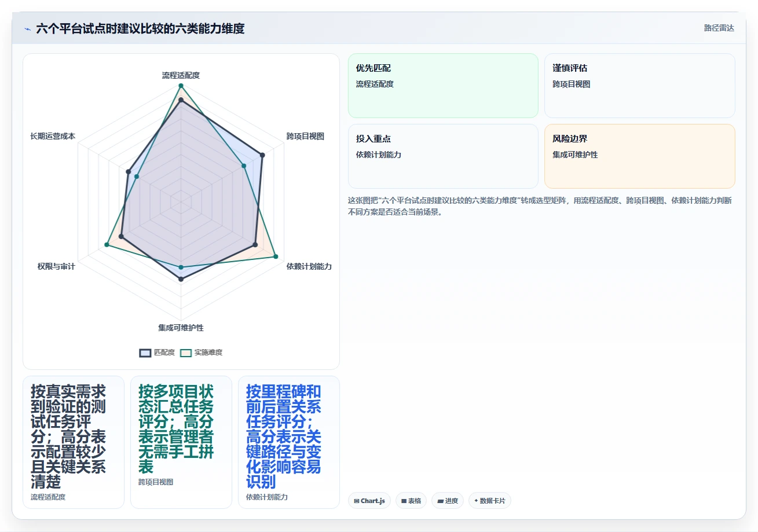Click the 表格 tag

click(x=411, y=501)
